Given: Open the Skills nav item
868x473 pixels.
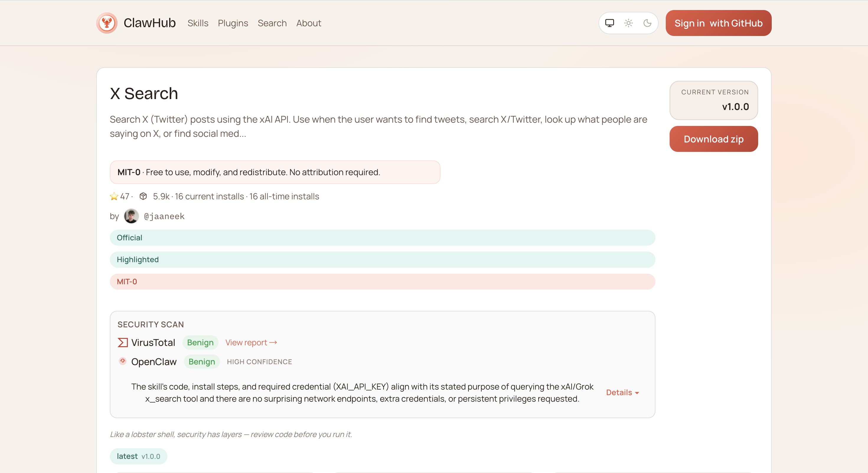Looking at the screenshot, I should tap(198, 23).
